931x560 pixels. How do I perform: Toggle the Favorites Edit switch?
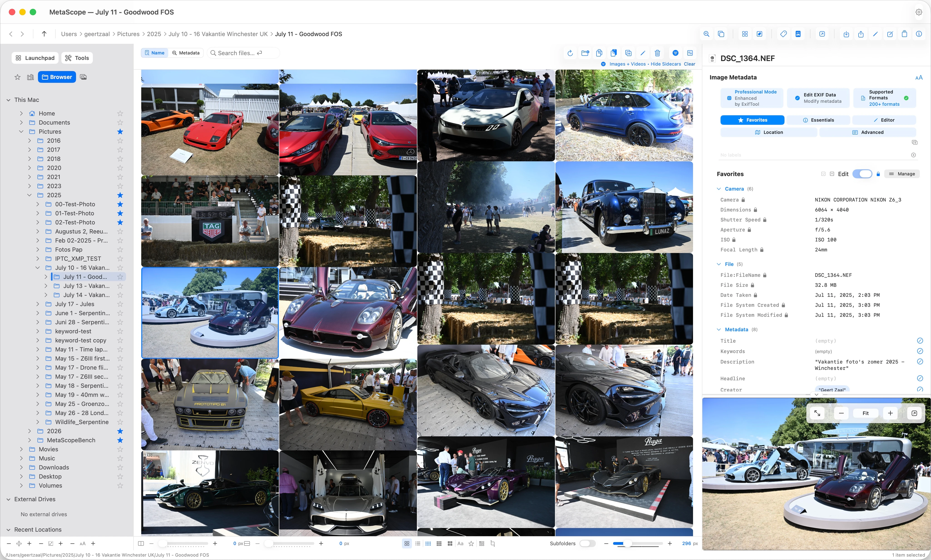pyautogui.click(x=862, y=174)
